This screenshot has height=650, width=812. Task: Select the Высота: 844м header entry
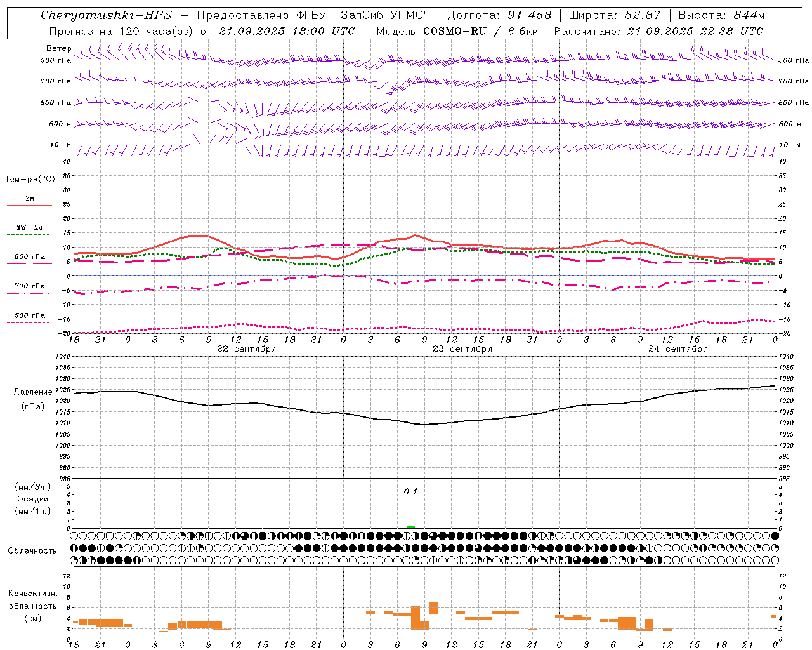(x=721, y=15)
